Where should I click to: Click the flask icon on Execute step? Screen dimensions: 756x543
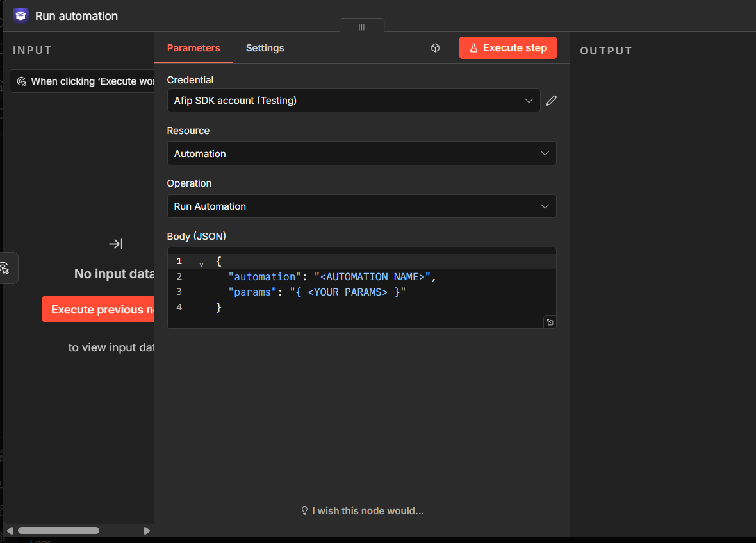(x=474, y=47)
